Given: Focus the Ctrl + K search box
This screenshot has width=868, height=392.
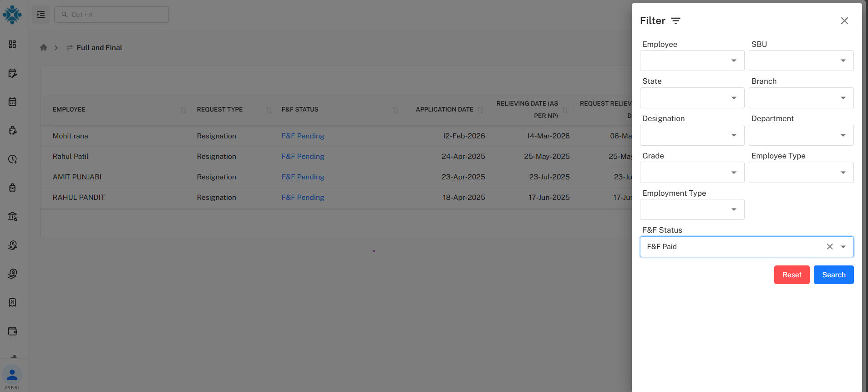Looking at the screenshot, I should (112, 15).
